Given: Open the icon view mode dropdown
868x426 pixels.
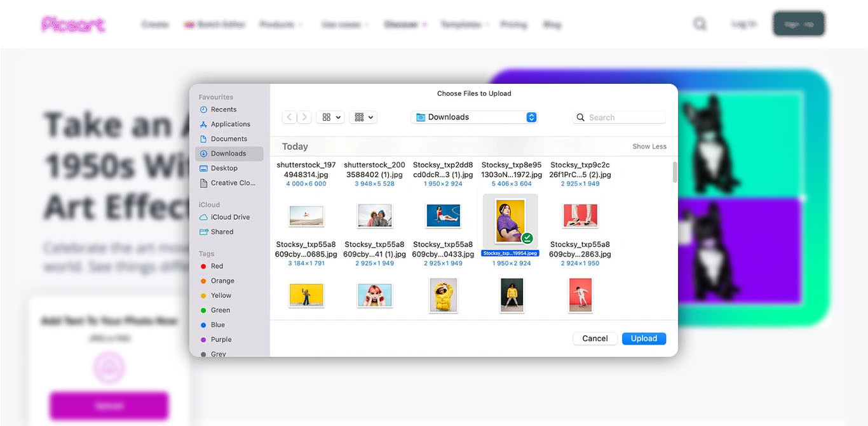Looking at the screenshot, I should tap(331, 117).
